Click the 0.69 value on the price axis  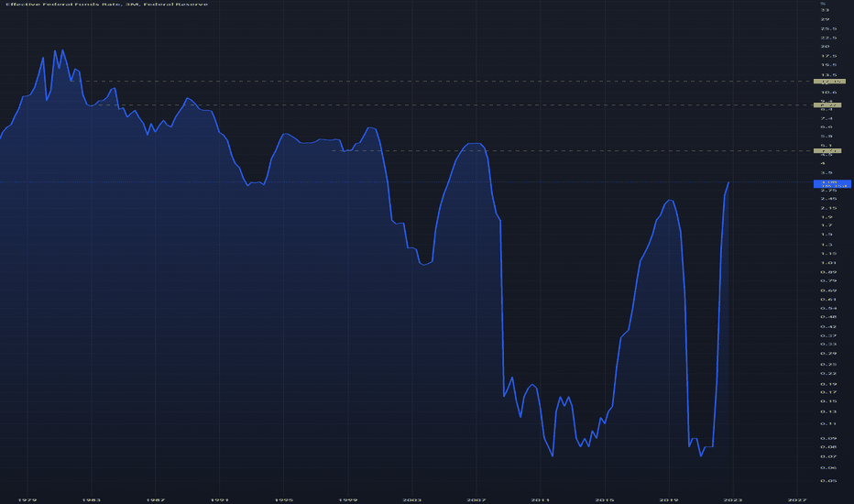[x=828, y=290]
